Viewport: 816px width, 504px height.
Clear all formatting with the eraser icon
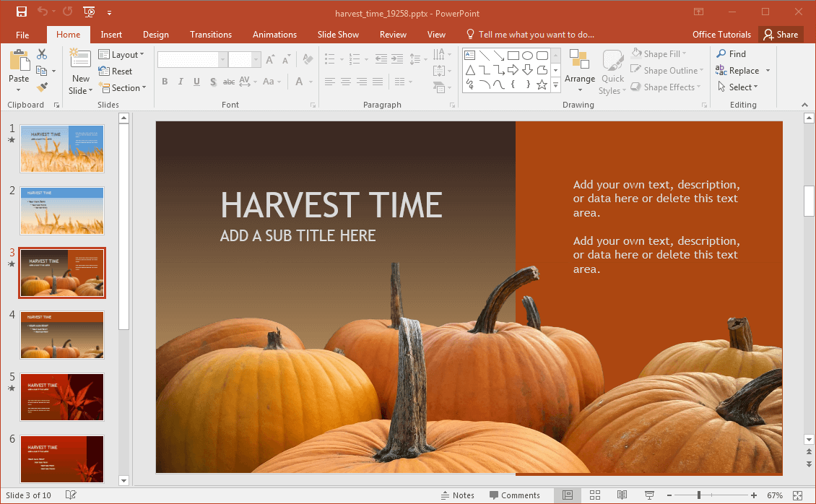[308, 59]
